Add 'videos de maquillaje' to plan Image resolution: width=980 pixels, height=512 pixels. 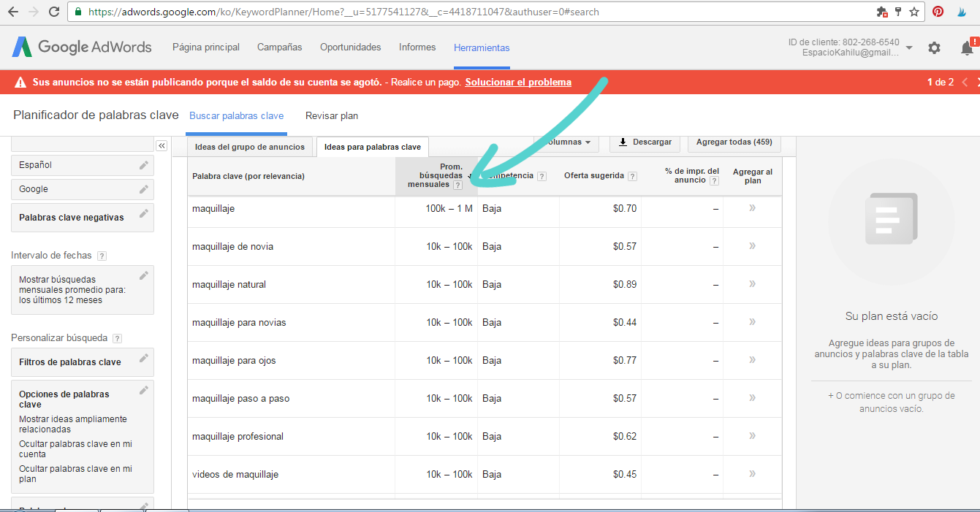tap(752, 474)
